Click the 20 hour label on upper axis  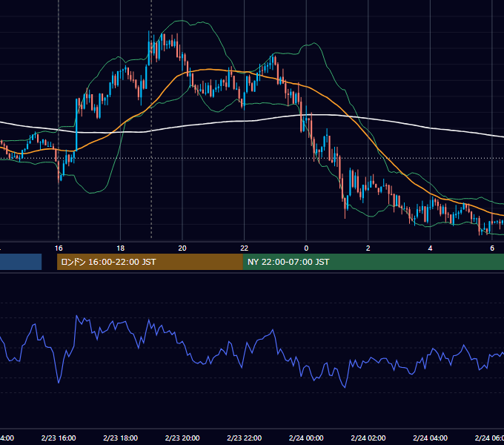pos(182,248)
